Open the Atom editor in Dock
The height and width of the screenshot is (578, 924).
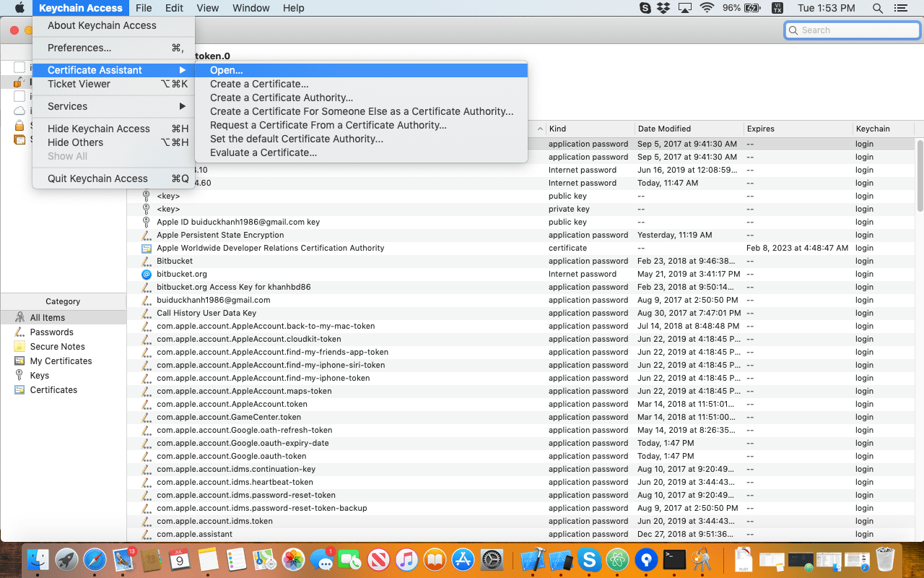[x=617, y=560]
